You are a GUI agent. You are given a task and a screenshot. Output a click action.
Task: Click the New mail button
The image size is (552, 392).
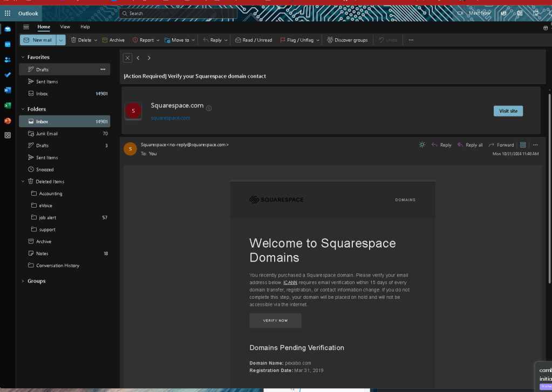tap(38, 40)
